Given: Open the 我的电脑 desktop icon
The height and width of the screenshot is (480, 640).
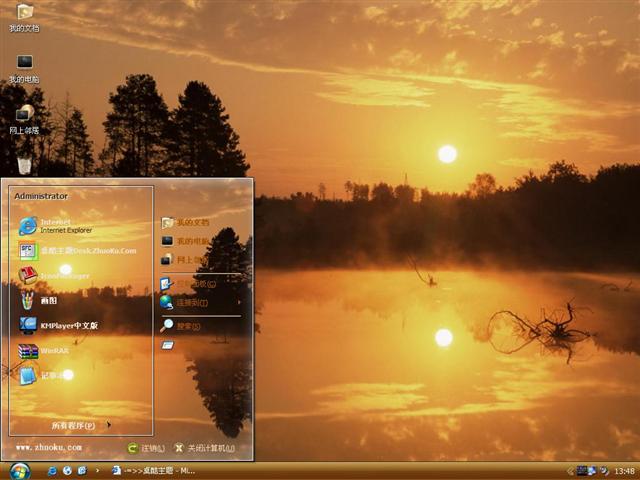Looking at the screenshot, I should (x=24, y=65).
